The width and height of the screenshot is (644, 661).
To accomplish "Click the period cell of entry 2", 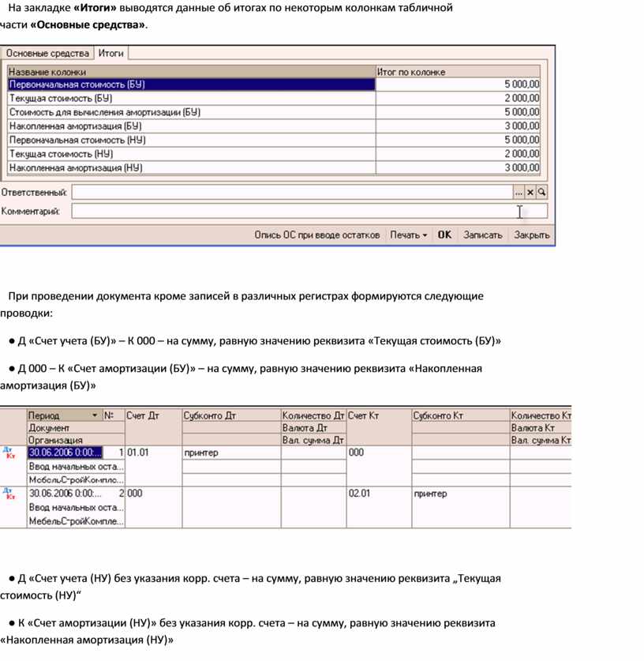I will [x=65, y=494].
